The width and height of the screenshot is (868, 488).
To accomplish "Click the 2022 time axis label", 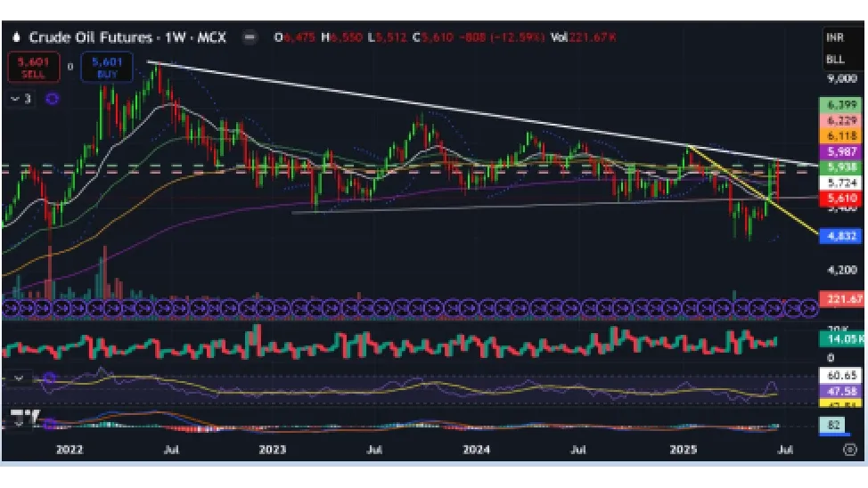I will pyautogui.click(x=70, y=450).
